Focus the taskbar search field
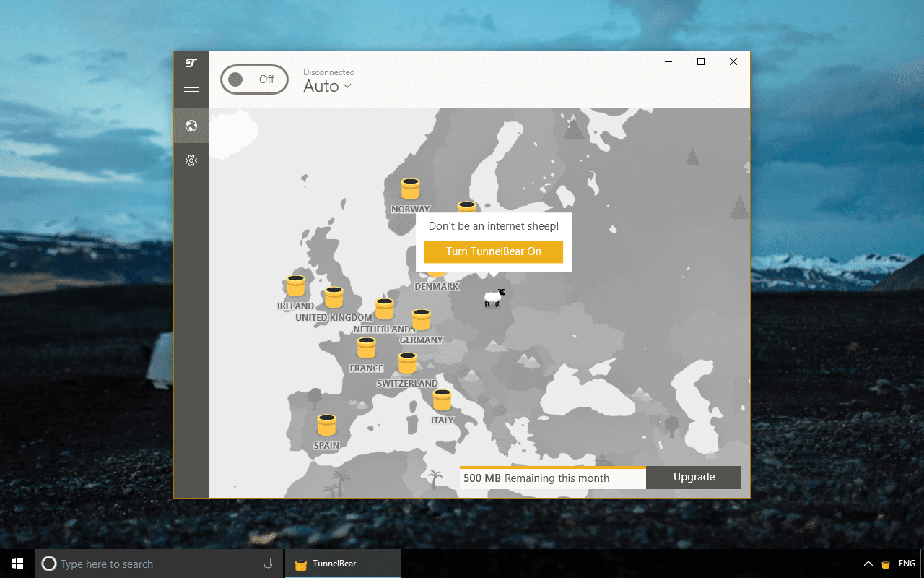 [x=159, y=564]
